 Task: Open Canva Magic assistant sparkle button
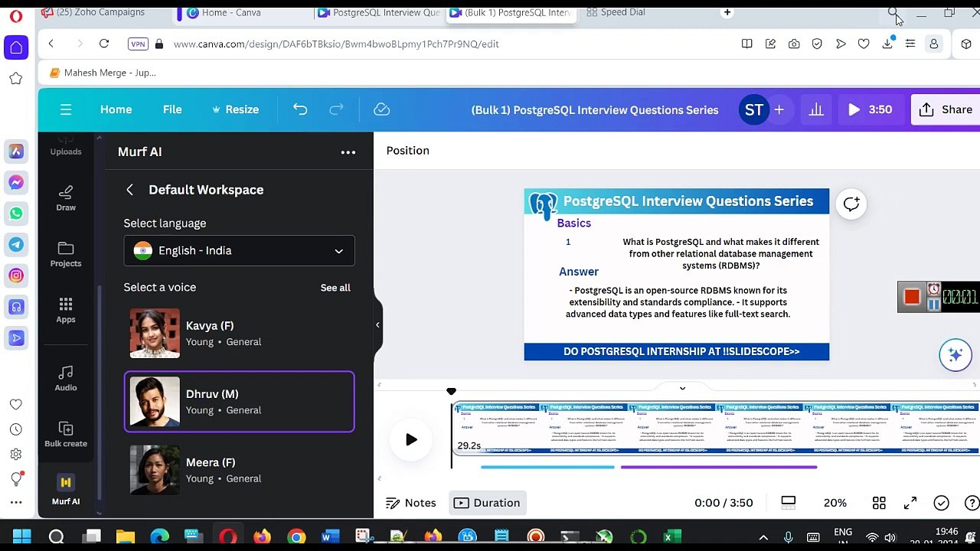955,355
